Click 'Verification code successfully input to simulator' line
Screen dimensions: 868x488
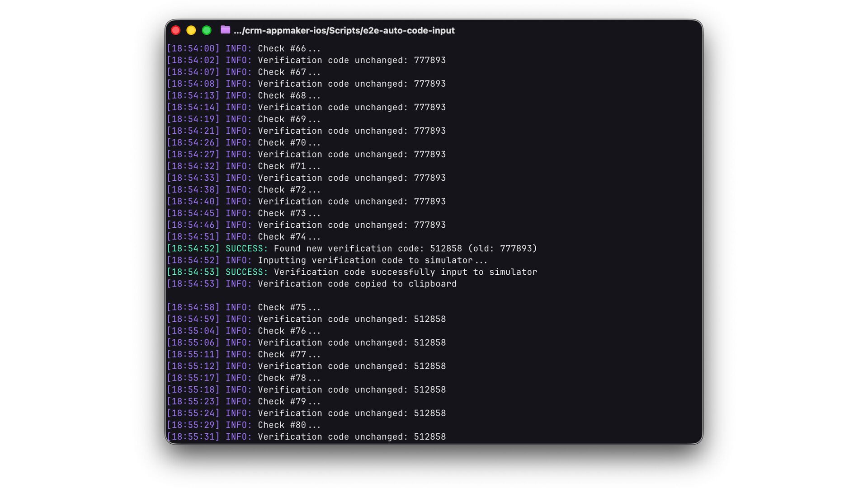click(405, 272)
